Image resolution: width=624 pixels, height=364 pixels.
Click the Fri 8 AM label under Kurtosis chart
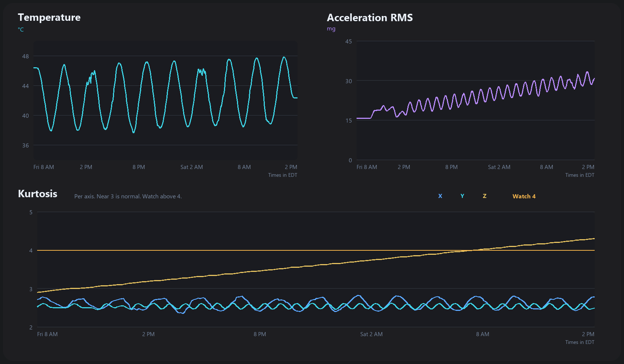[48, 334]
